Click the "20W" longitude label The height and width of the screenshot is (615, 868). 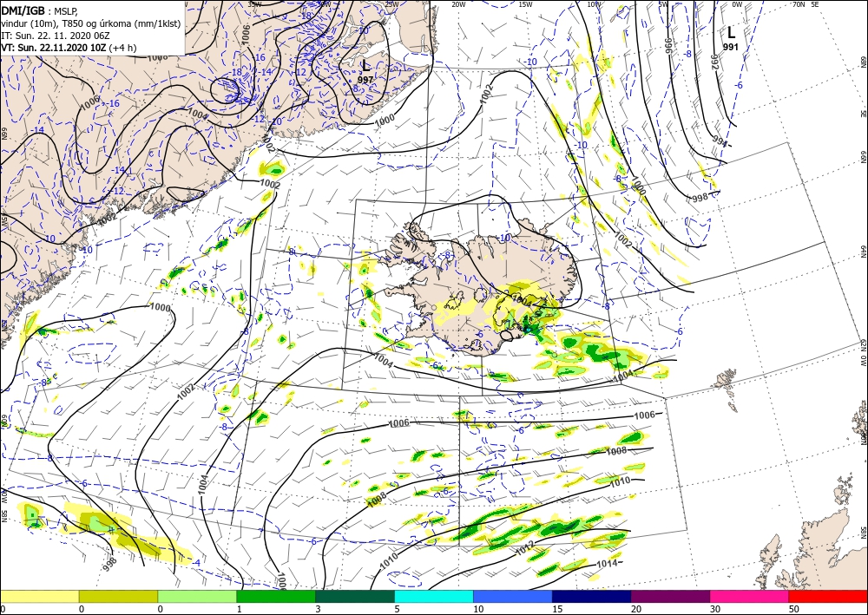pos(458,4)
